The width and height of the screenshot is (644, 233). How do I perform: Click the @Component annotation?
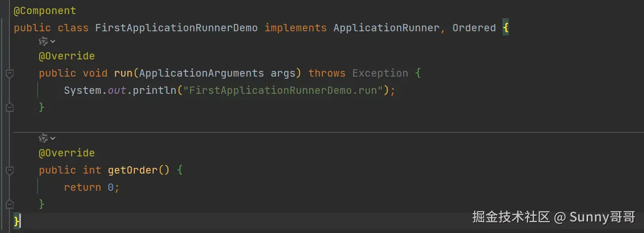44,10
